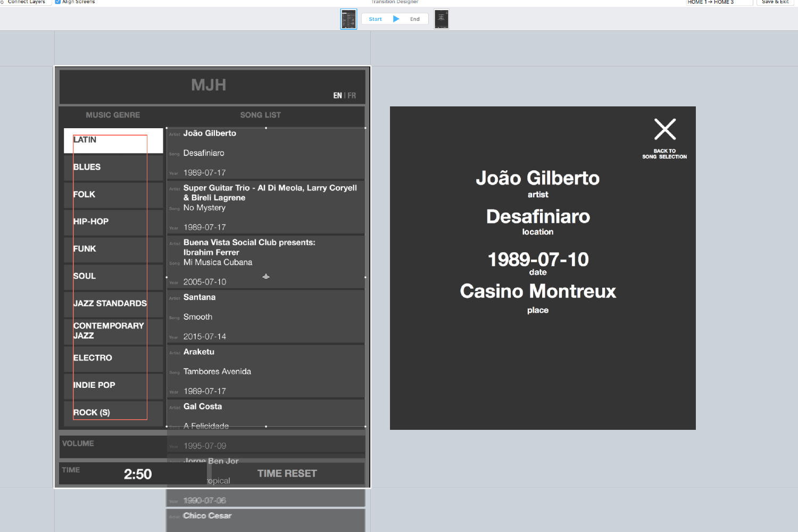The image size is (798, 532).
Task: Click BACK TO SONG SELECTION label
Action: 664,154
